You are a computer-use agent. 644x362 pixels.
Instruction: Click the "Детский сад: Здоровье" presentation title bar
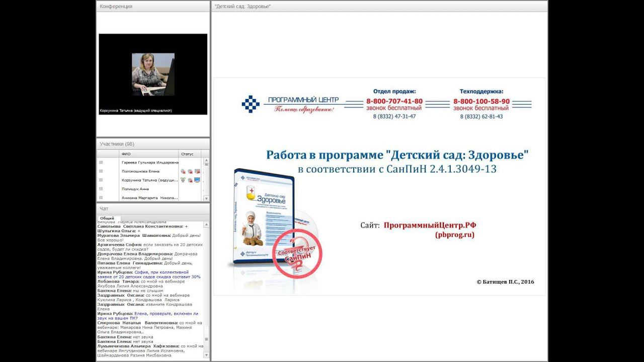(379, 6)
